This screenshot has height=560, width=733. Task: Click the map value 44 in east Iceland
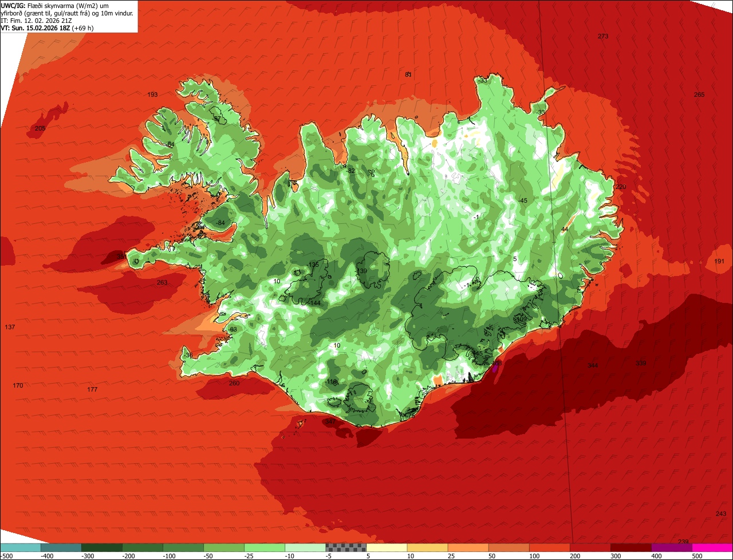(x=565, y=229)
